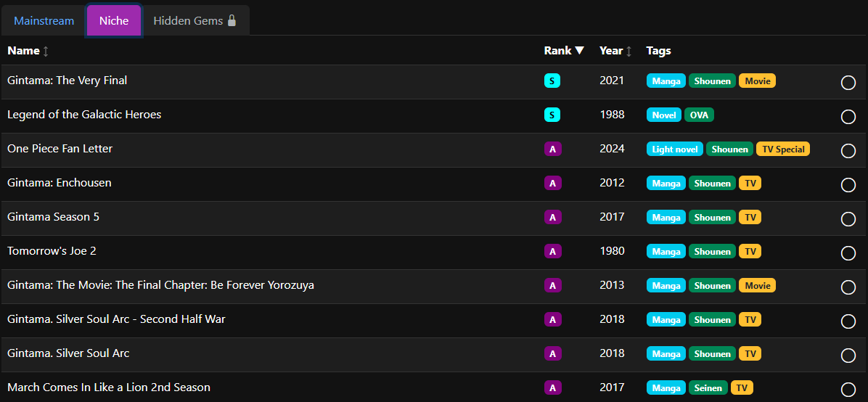The width and height of the screenshot is (868, 402).
Task: Click year 2012 in Gintama: Enchousen row
Action: coord(612,183)
